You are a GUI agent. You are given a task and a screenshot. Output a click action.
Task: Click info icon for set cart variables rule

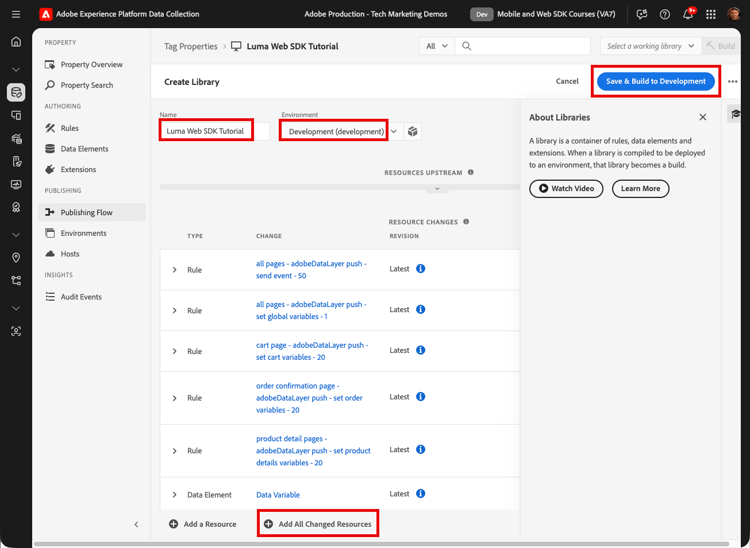coord(420,350)
